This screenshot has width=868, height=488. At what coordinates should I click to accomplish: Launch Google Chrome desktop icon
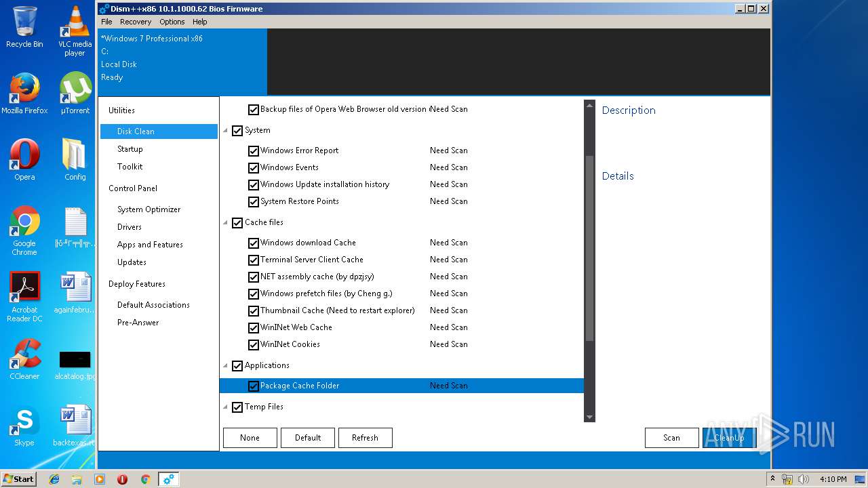pos(24,230)
